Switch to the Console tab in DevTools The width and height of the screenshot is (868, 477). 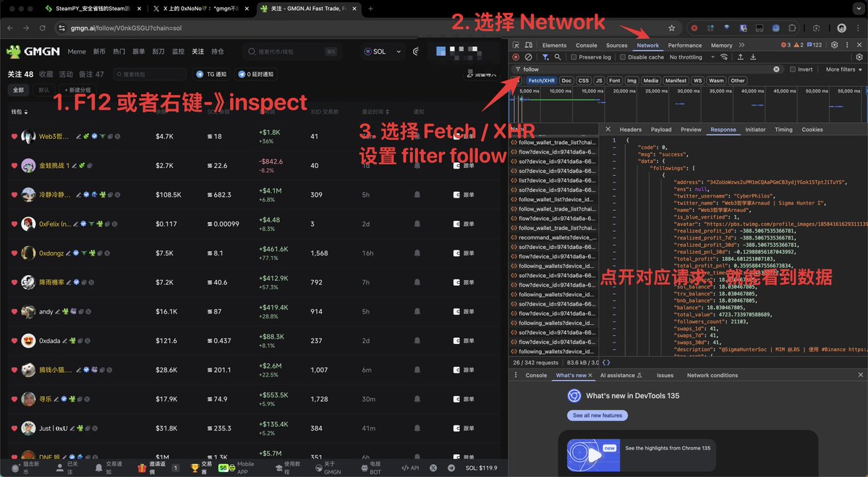[x=587, y=45]
